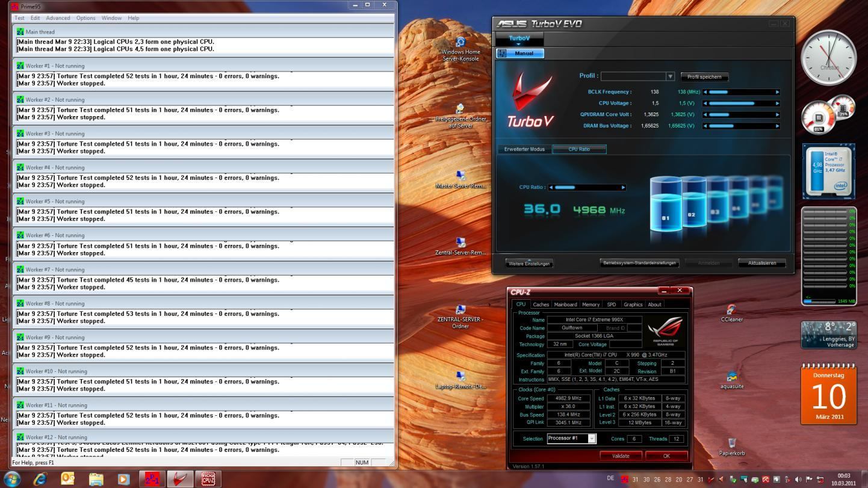Select core cylinder 01 in TurboV
Image resolution: width=868 pixels, height=488 pixels.
coord(665,204)
